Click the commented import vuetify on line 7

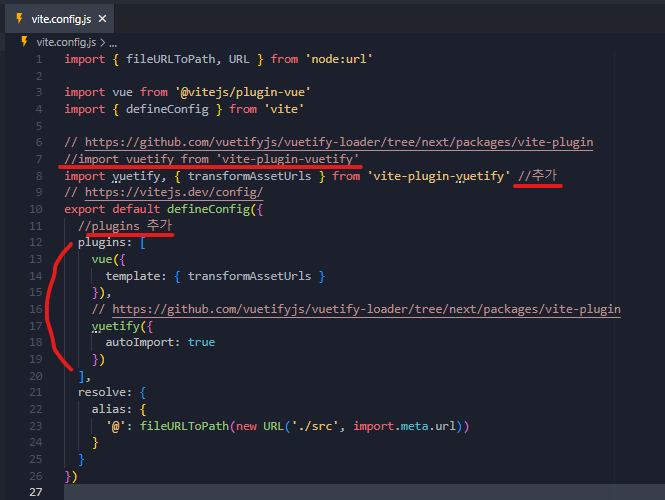coord(212,159)
